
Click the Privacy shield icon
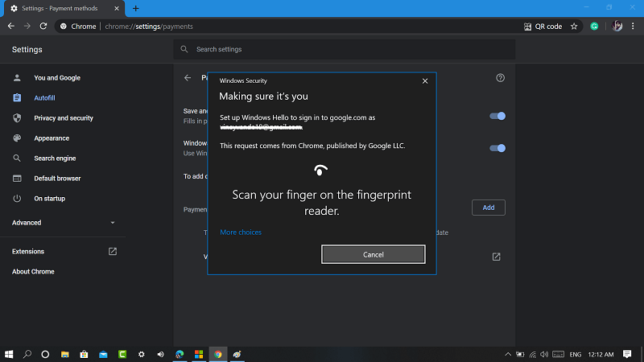17,118
